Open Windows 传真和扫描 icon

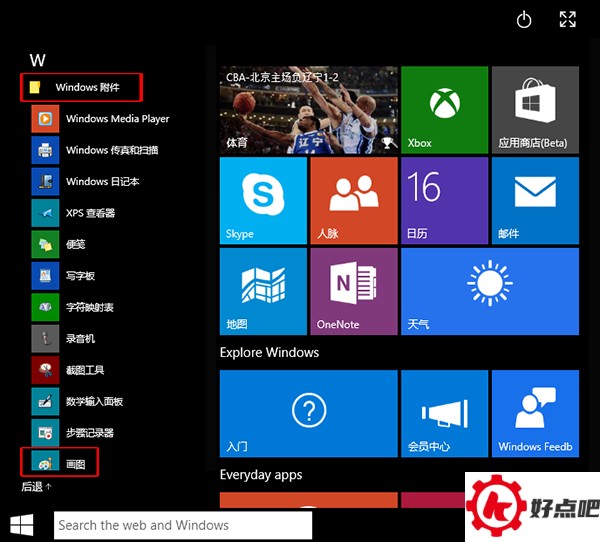point(45,150)
